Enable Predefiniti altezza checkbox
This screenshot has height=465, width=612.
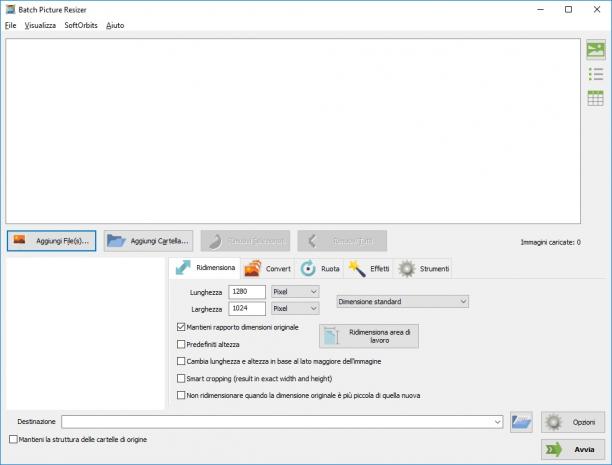click(x=181, y=344)
